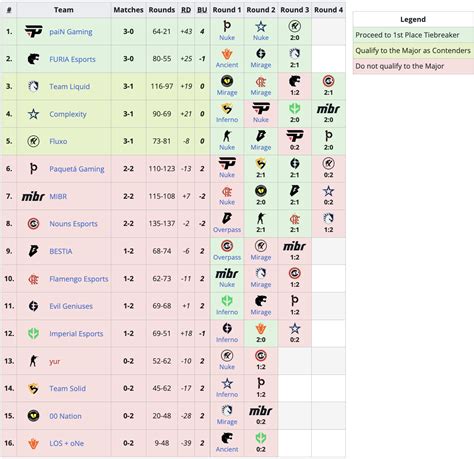Click the FURIA Esports panther logo in row 2
The image size is (474, 459).
click(33, 59)
